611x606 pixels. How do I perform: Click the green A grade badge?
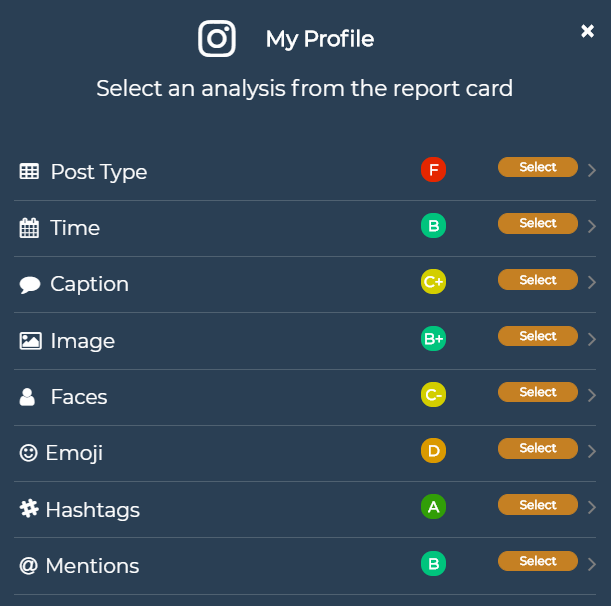click(433, 507)
